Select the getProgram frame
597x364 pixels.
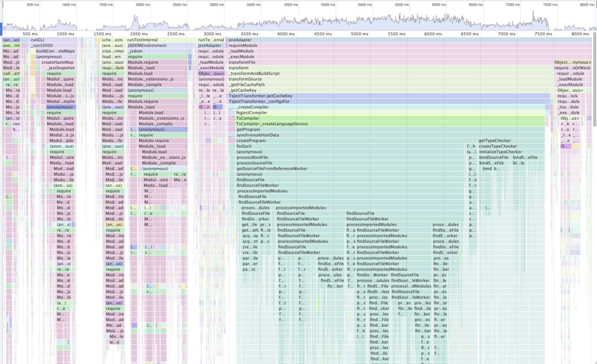click(390, 129)
